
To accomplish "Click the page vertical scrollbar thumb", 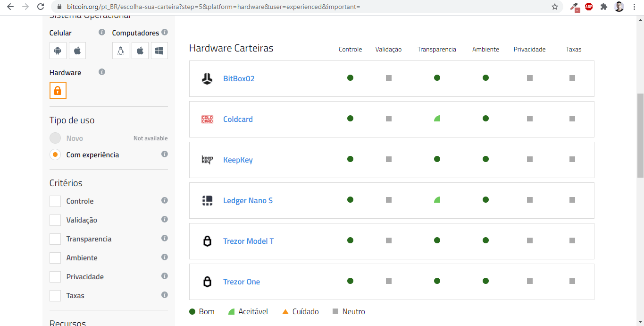I will pos(640,135).
